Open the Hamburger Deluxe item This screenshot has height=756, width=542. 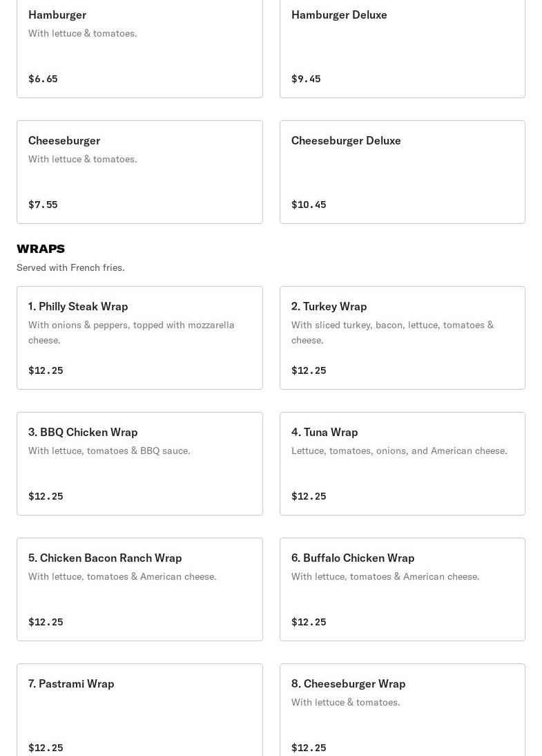tap(403, 48)
